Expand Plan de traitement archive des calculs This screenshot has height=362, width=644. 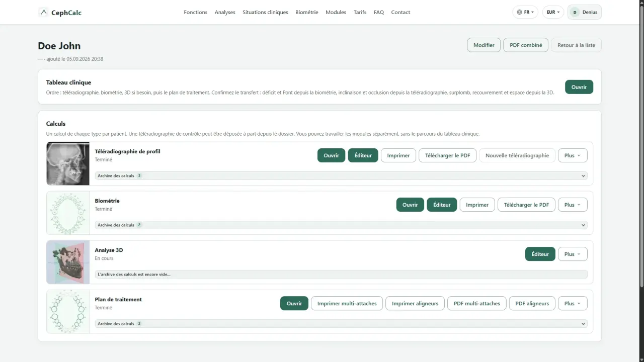341,324
